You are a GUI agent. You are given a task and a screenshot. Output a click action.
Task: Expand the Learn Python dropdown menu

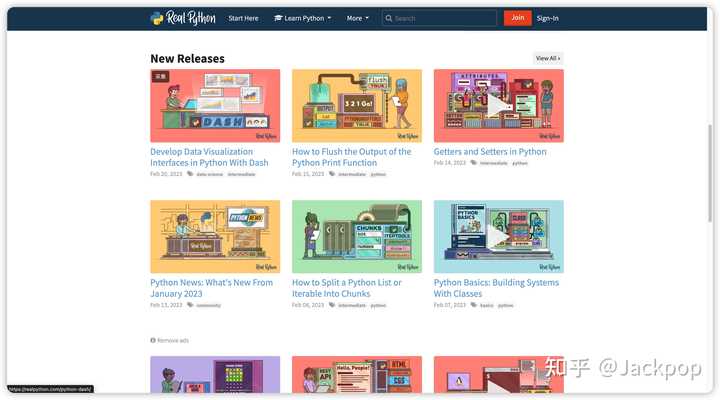pyautogui.click(x=303, y=18)
